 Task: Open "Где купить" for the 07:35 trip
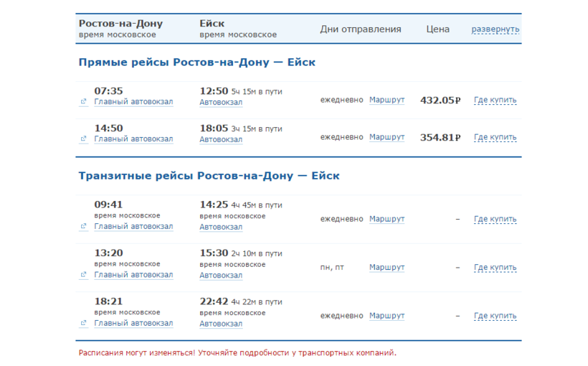pyautogui.click(x=495, y=100)
